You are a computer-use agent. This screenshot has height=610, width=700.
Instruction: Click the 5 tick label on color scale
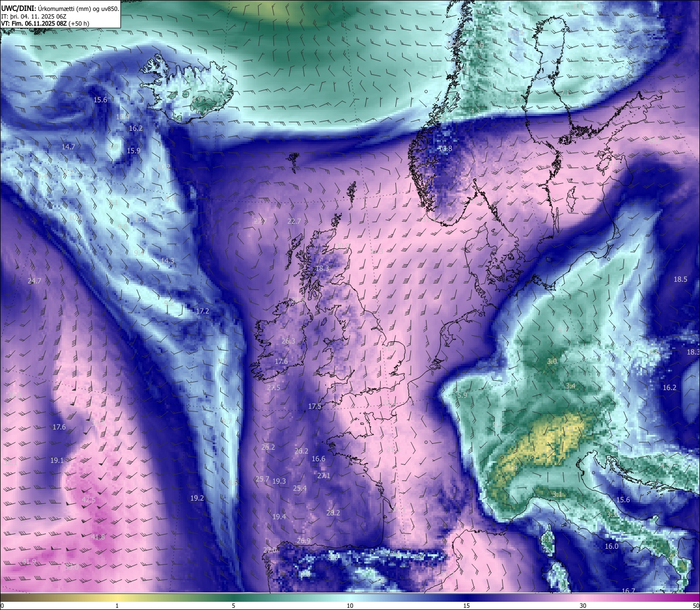[234, 606]
